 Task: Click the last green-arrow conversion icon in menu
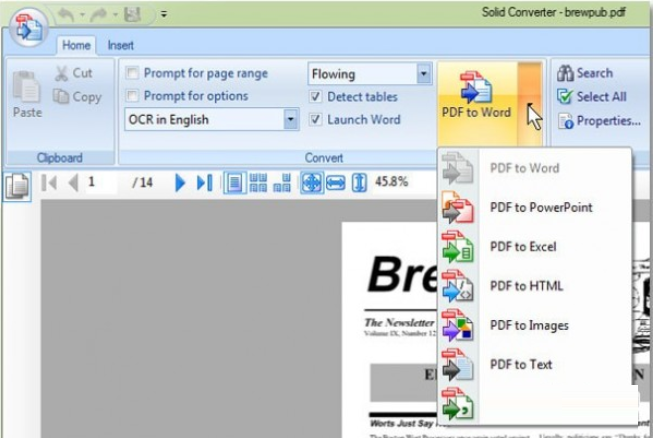click(457, 404)
